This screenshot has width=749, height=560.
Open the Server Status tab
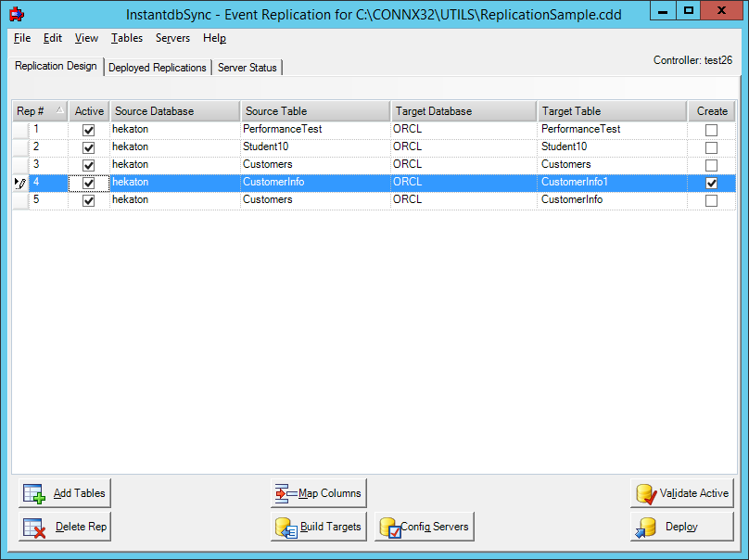[247, 67]
